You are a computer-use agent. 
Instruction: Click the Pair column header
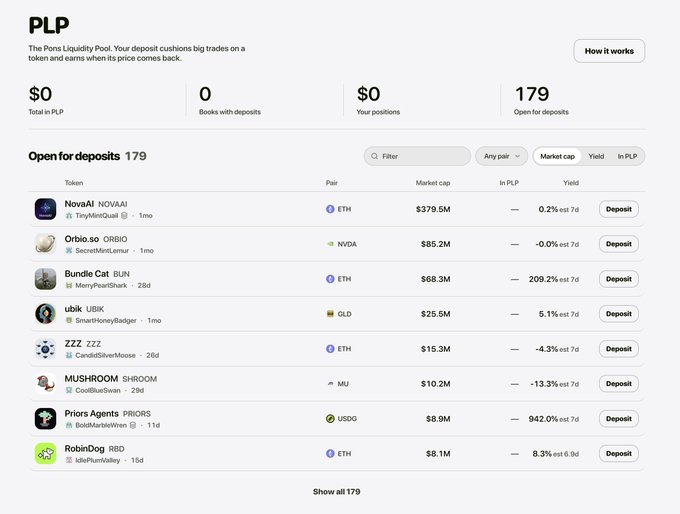click(x=331, y=183)
